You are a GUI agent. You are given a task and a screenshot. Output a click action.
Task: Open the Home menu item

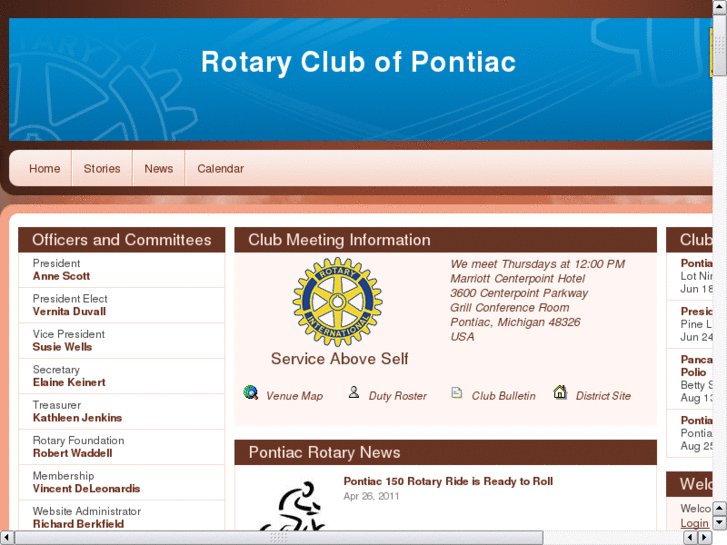pyautogui.click(x=45, y=168)
